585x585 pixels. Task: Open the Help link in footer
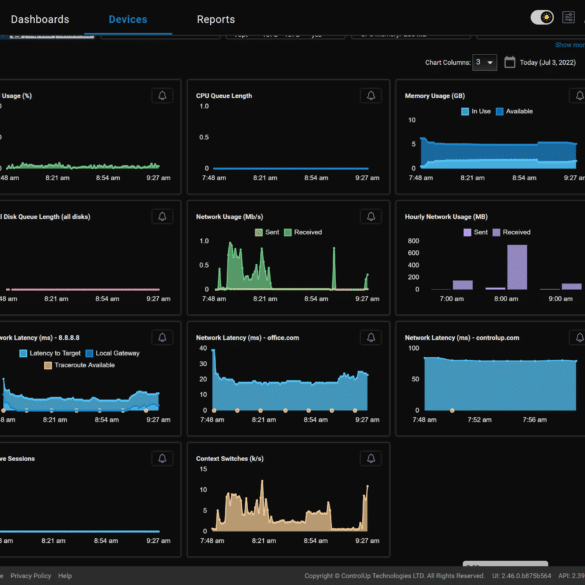(65, 576)
